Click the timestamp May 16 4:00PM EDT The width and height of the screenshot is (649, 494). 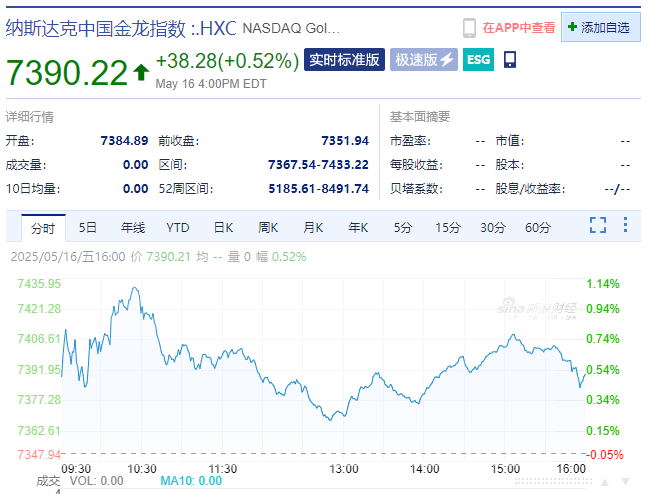tap(211, 84)
